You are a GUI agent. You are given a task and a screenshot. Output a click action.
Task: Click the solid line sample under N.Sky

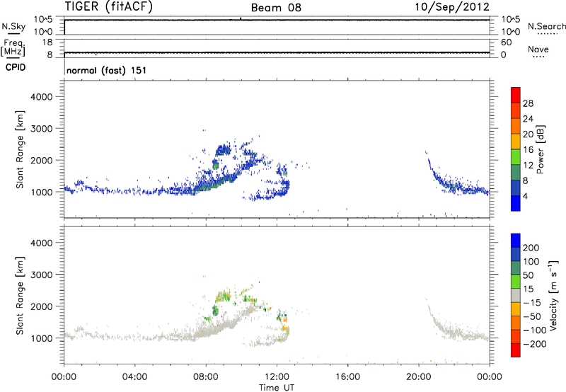pyautogui.click(x=13, y=33)
